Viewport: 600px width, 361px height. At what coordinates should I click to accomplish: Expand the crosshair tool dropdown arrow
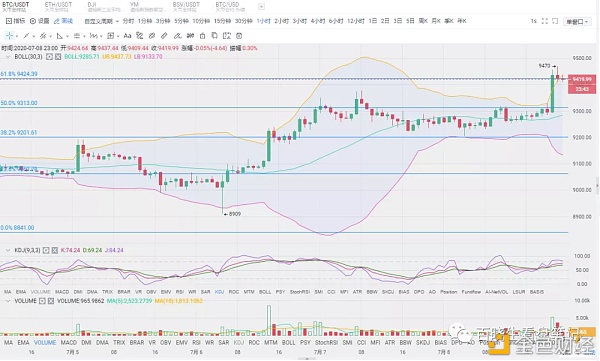tap(16, 36)
